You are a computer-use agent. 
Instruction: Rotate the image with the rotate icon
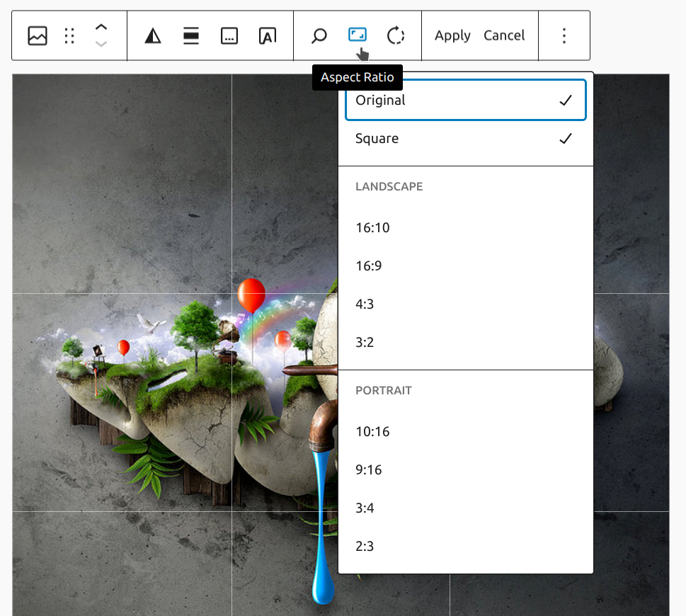tap(396, 35)
